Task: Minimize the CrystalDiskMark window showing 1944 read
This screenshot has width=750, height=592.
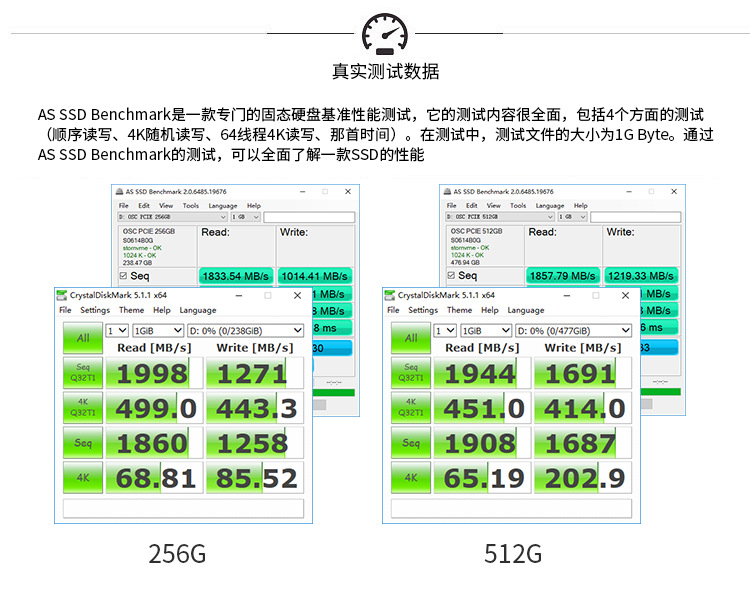Action: [566, 295]
